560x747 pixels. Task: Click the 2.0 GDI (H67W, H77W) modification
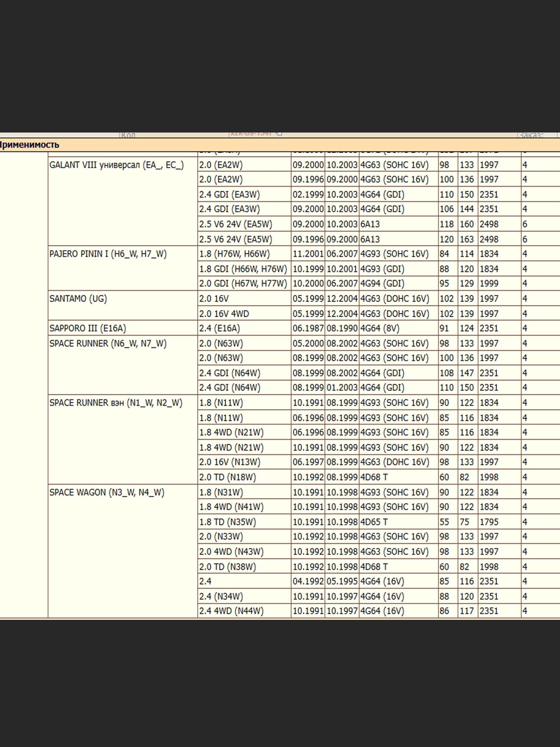pyautogui.click(x=243, y=284)
